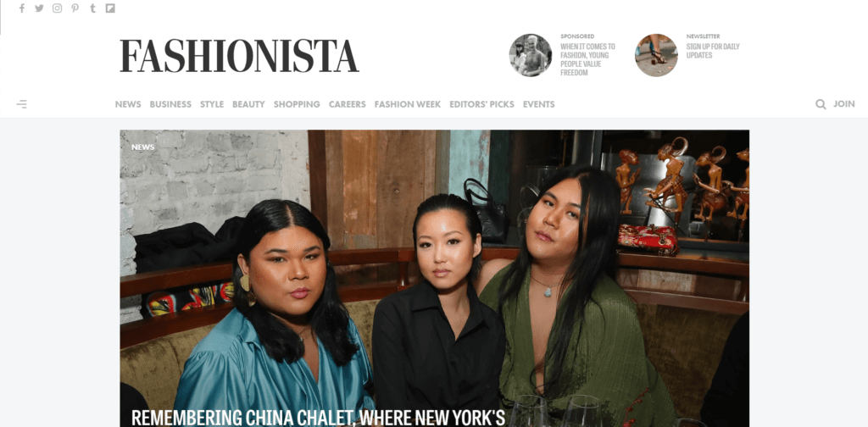Open the Instagram social icon
The image size is (868, 427).
click(57, 8)
